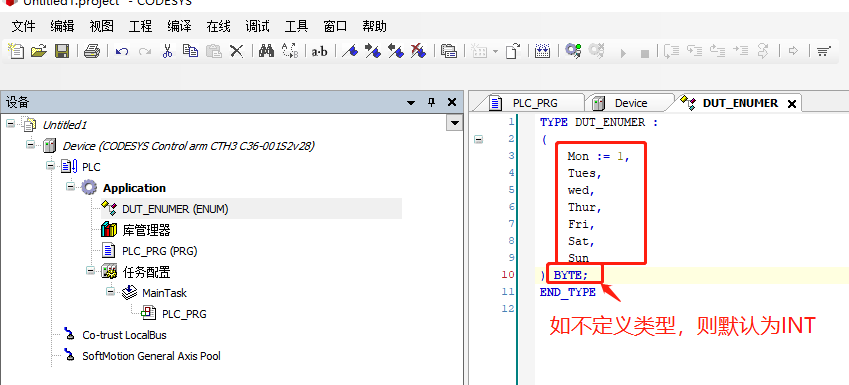Save the project with the floppy disk icon

(61, 51)
